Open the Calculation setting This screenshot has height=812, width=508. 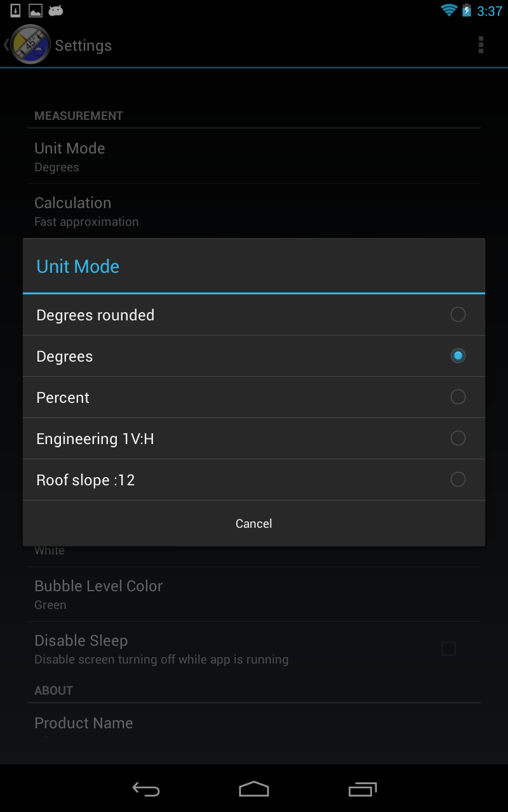[x=254, y=211]
